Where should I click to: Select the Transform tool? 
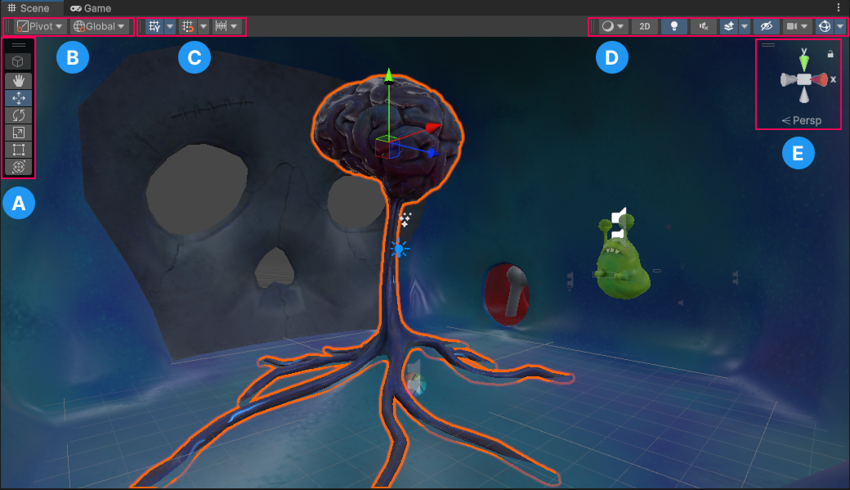coord(20,167)
